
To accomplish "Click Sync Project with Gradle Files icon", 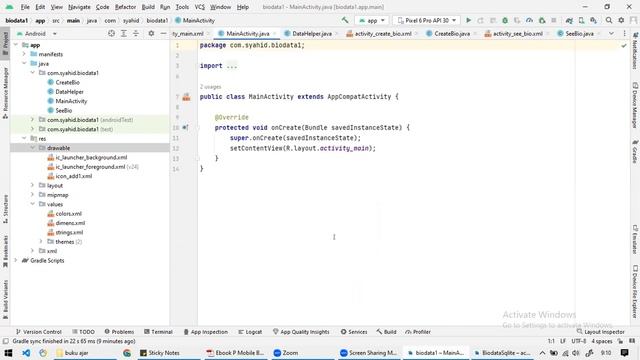I will tap(569, 20).
